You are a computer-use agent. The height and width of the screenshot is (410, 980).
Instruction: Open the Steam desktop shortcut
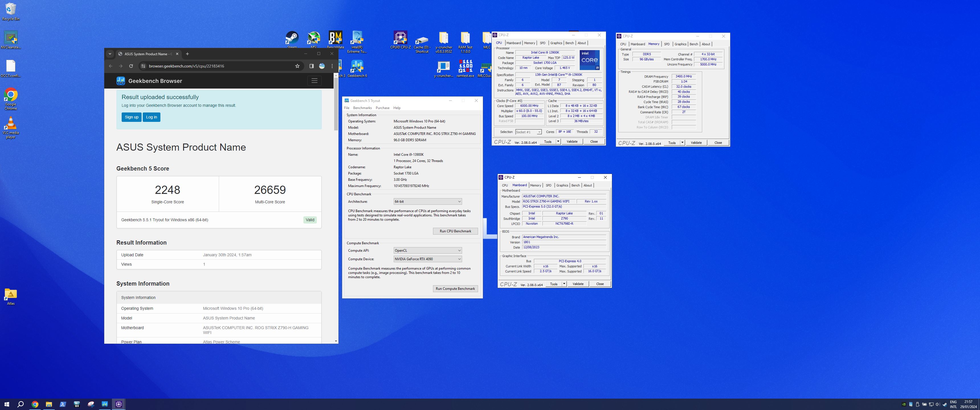tap(292, 39)
